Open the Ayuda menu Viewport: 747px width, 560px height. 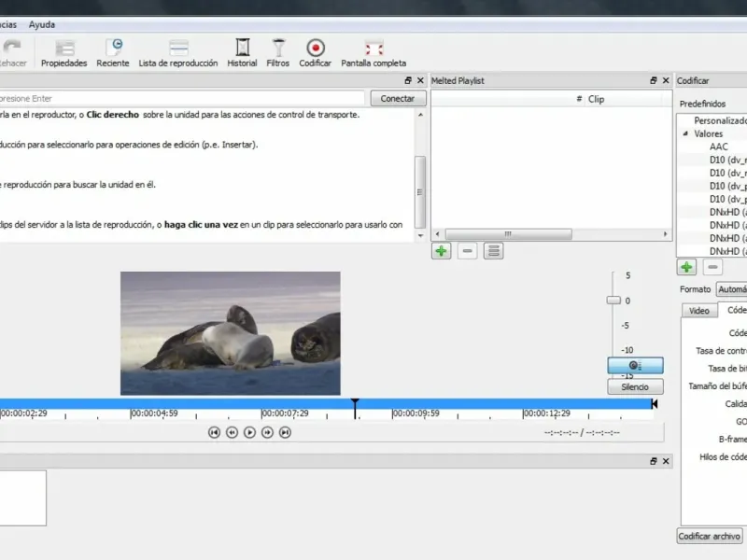[x=42, y=24]
